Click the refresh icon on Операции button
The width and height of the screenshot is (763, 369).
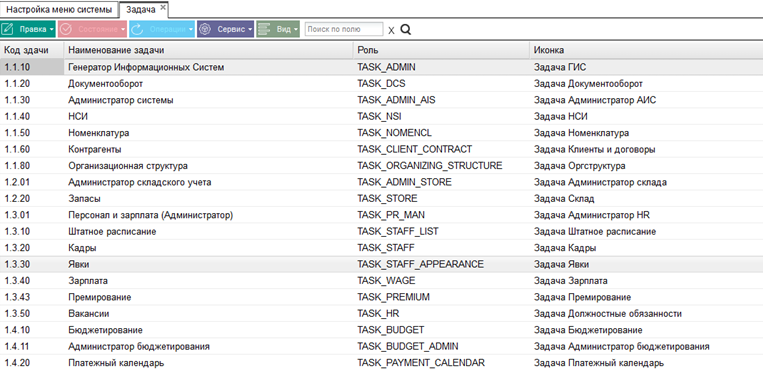coord(137,29)
